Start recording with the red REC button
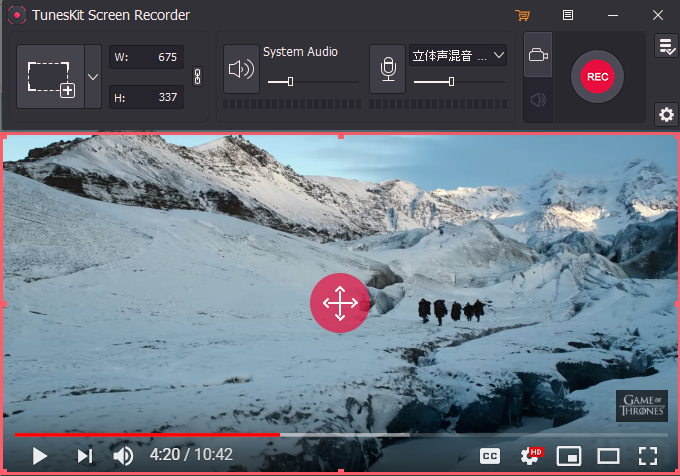Image resolution: width=680 pixels, height=476 pixels. click(x=597, y=77)
